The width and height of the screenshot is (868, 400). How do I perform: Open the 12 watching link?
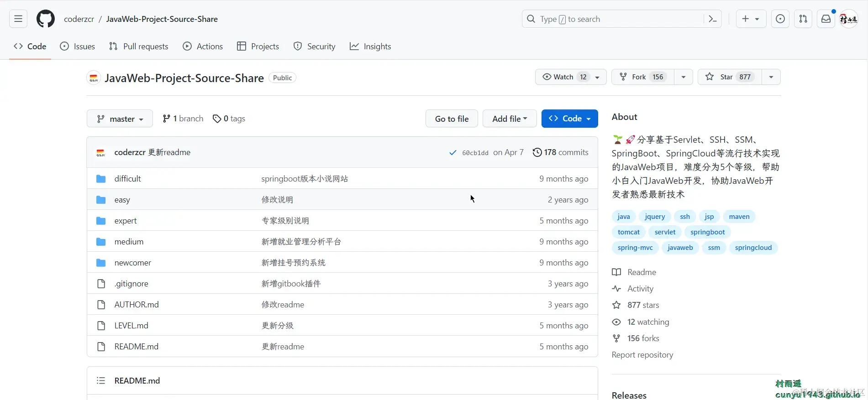tap(648, 322)
